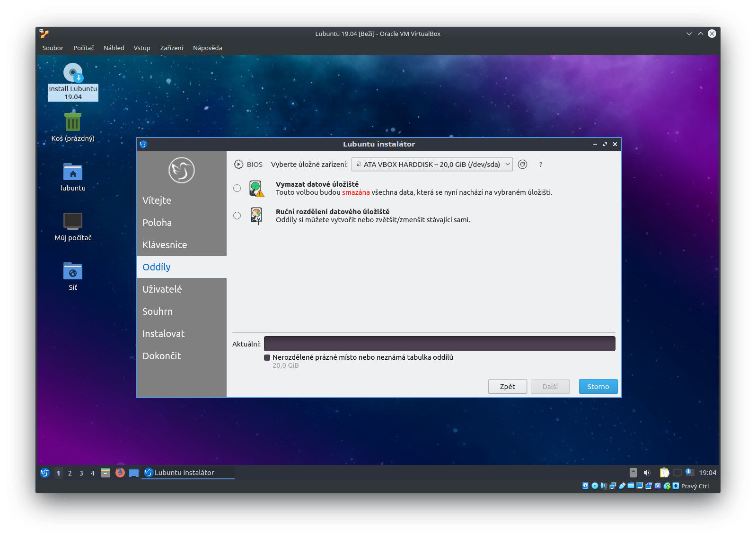
Task: Click the current partition bar next to Aktuální
Action: [440, 344]
